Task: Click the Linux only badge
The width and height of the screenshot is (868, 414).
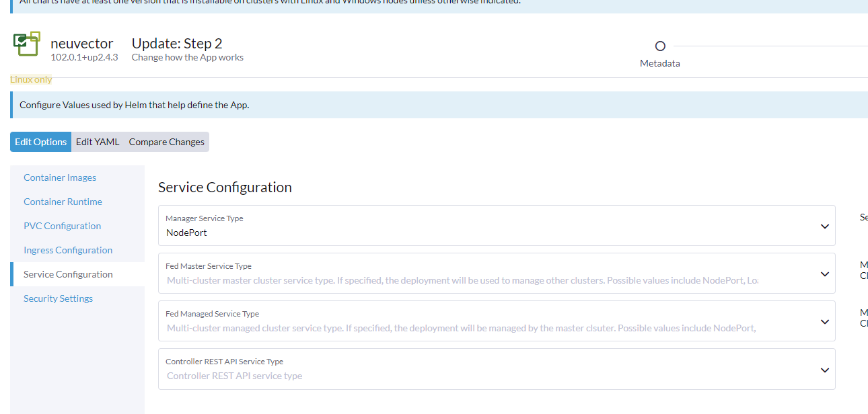Action: (31, 79)
